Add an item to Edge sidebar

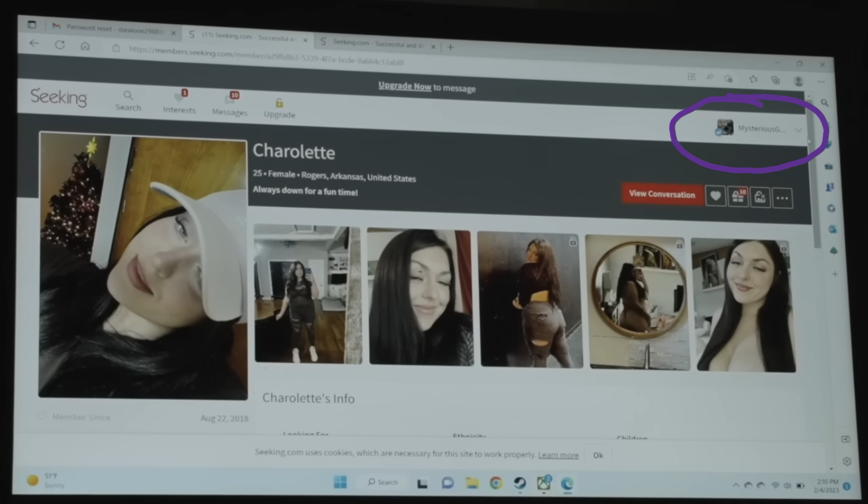(835, 274)
